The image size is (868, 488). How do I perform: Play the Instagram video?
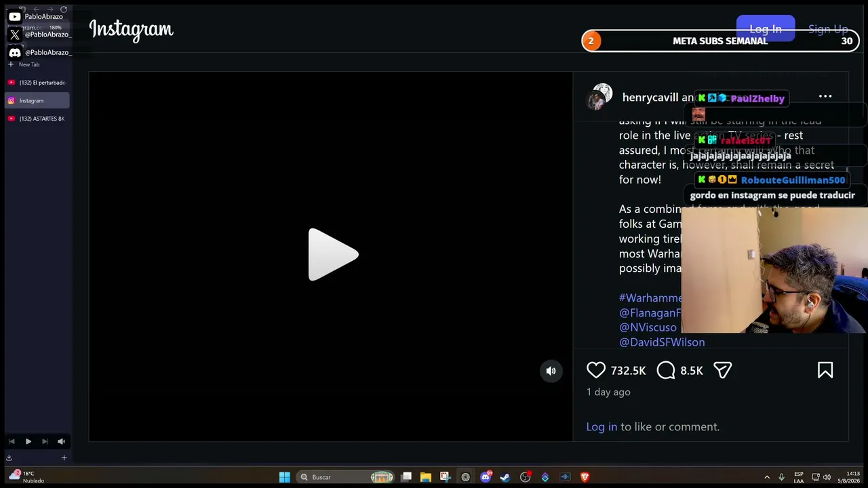(333, 255)
